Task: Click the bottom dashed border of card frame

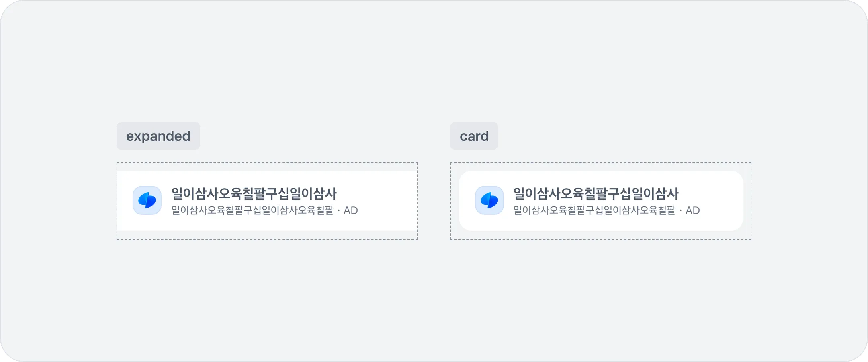Action: tap(601, 239)
